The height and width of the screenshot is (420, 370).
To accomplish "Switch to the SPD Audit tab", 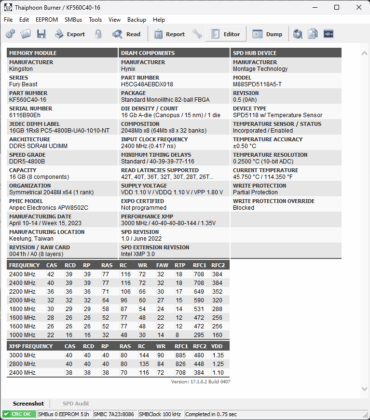I will pos(76,403).
